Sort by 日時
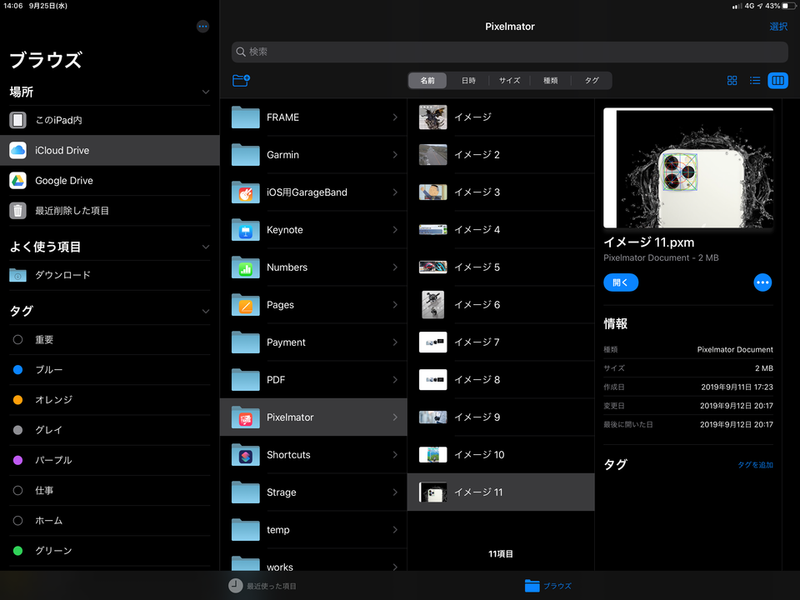Screen dimensions: 800x600 pos(468,81)
